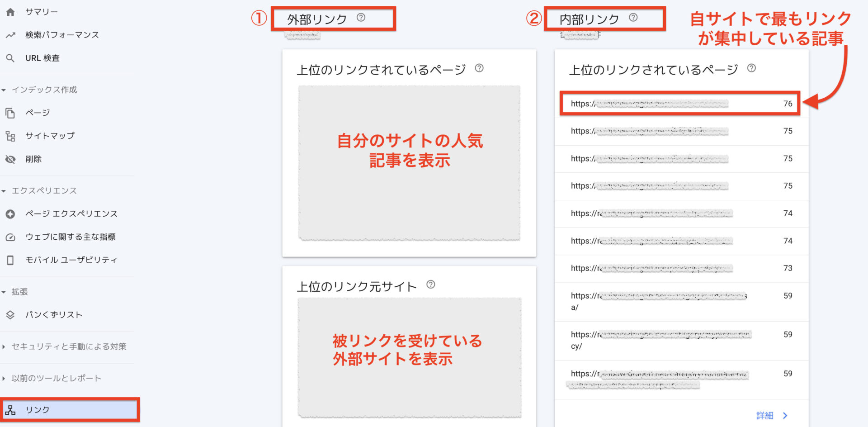This screenshot has height=427, width=868.
Task: Select リンク in the sidebar
Action: click(70, 410)
